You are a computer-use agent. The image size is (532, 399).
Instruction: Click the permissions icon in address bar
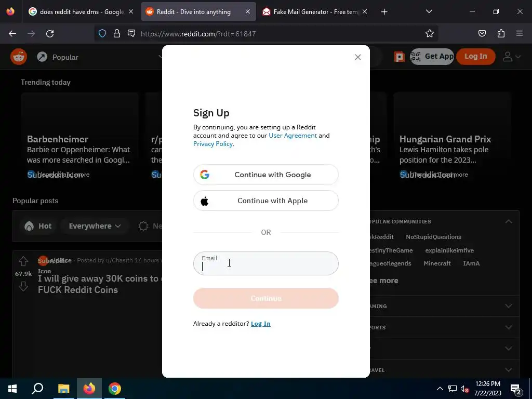(x=131, y=33)
